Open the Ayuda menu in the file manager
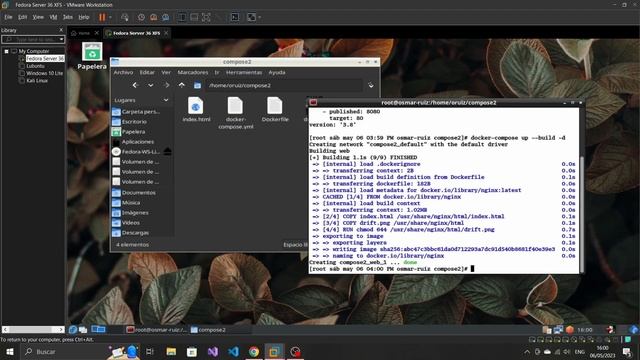The image size is (640, 360). pyautogui.click(x=277, y=72)
